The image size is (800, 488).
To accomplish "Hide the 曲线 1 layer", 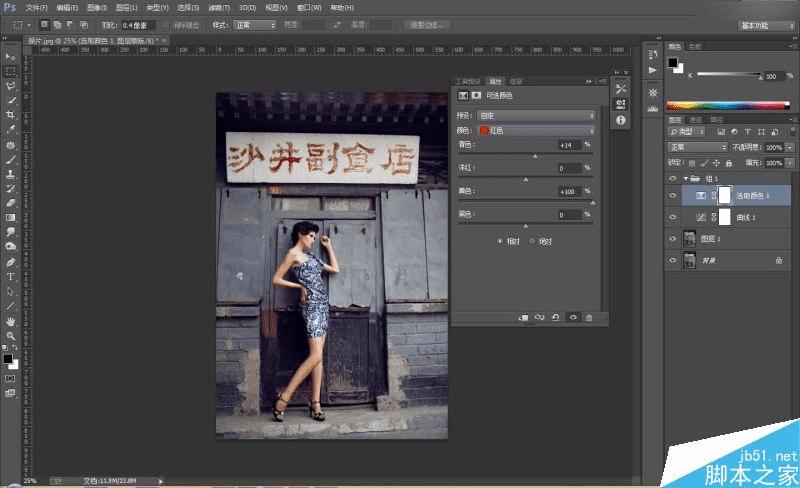I will click(x=672, y=217).
